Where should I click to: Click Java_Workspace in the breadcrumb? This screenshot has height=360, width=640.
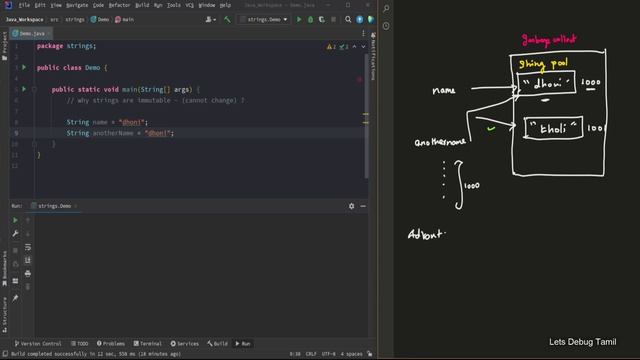[24, 20]
